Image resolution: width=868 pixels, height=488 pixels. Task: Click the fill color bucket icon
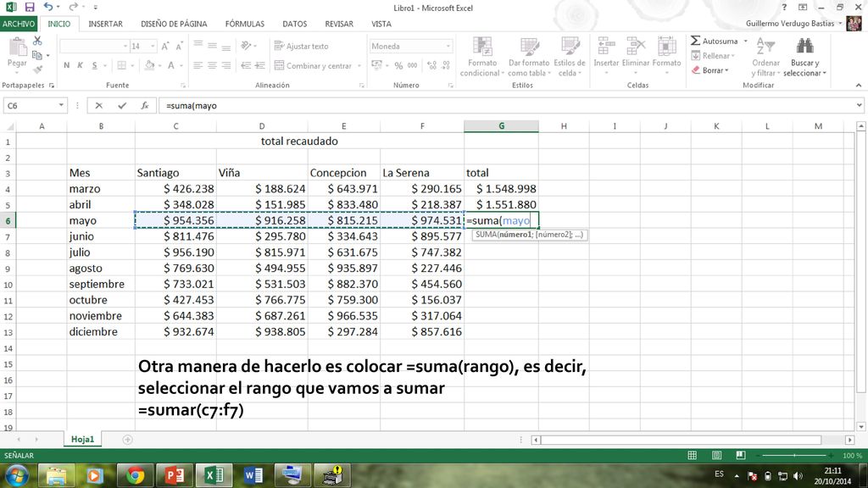tap(149, 65)
